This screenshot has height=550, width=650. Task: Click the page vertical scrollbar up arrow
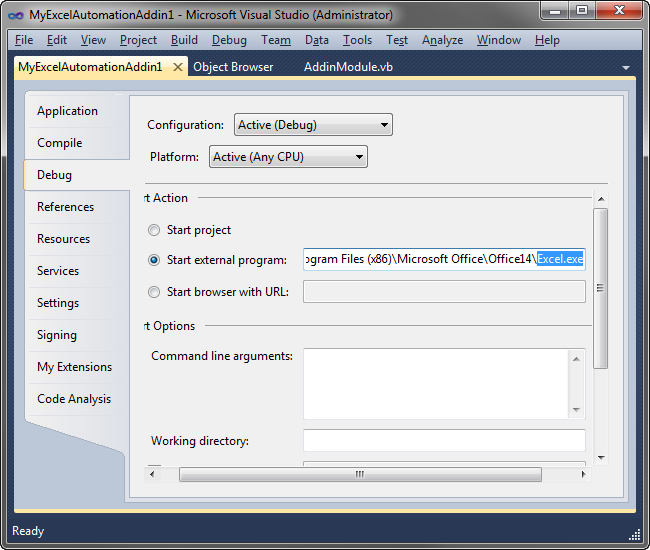point(601,199)
